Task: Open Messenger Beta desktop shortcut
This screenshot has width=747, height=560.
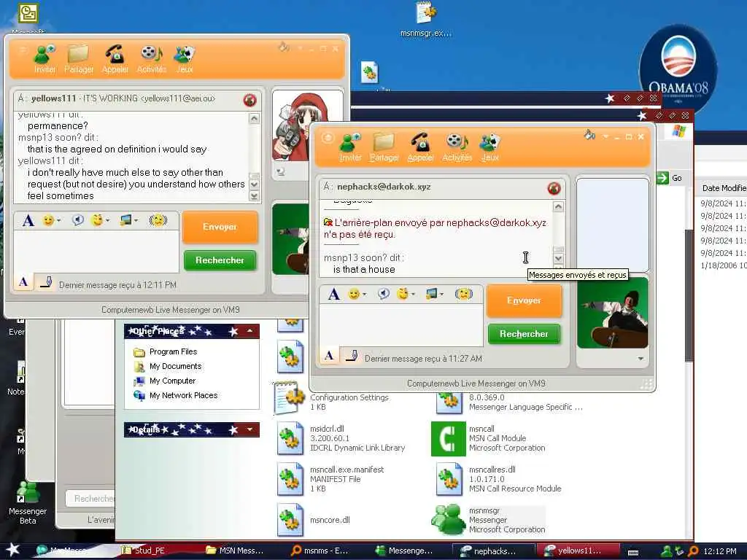Action: point(28,502)
